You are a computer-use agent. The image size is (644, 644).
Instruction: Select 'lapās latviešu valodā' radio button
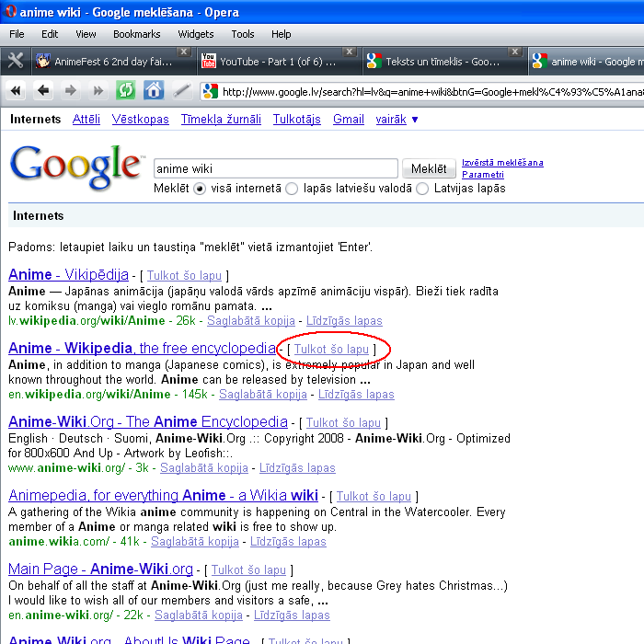tap(292, 189)
